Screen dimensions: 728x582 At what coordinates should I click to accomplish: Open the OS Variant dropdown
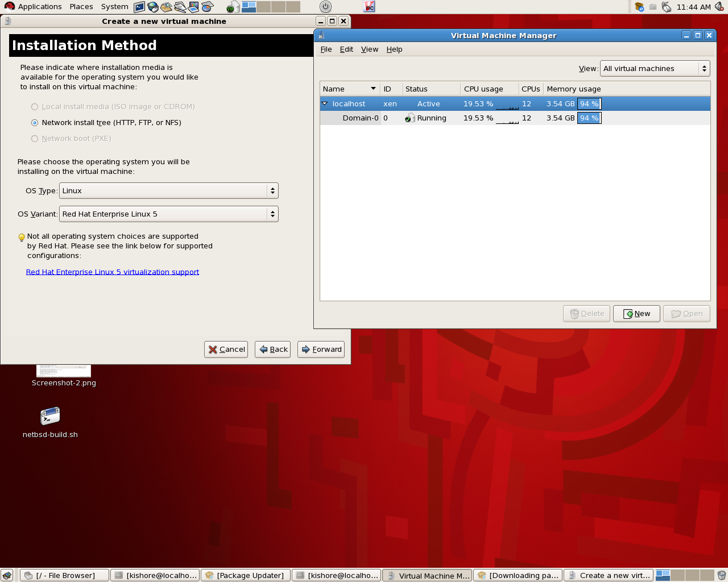click(168, 214)
